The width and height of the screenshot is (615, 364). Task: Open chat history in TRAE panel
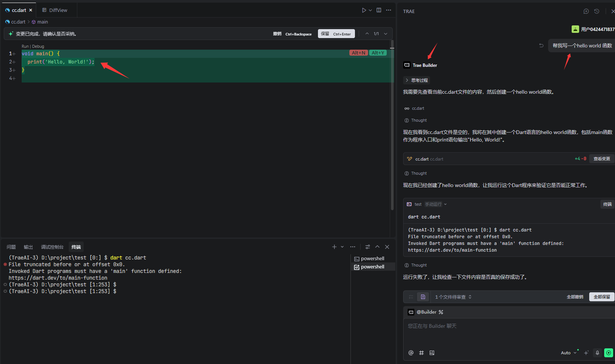pos(597,11)
